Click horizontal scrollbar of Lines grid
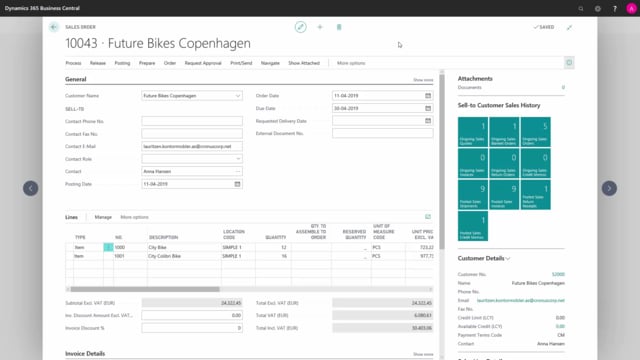 tap(145, 289)
